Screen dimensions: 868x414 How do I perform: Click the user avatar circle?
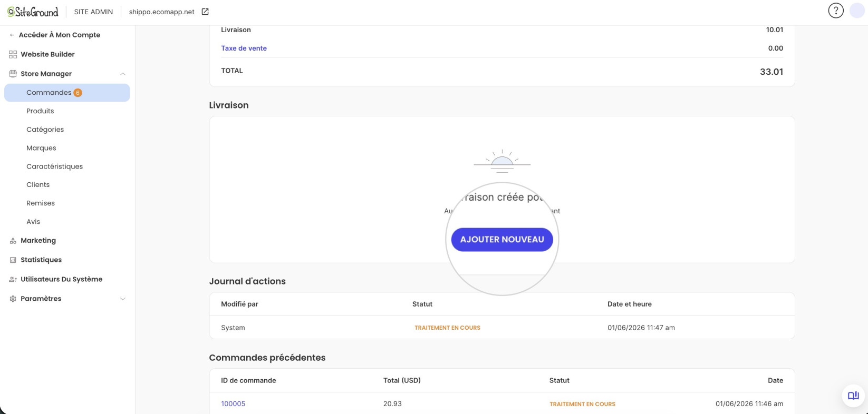pyautogui.click(x=857, y=11)
